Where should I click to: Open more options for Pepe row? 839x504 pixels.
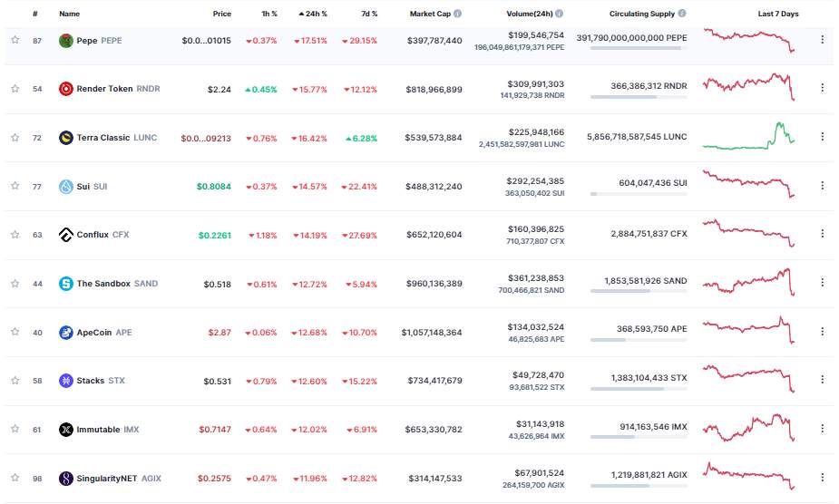tap(823, 39)
